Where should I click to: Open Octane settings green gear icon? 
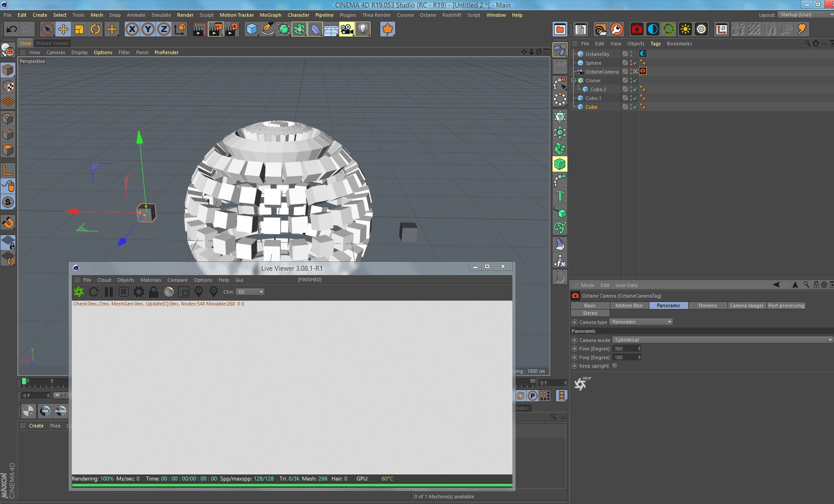669,29
